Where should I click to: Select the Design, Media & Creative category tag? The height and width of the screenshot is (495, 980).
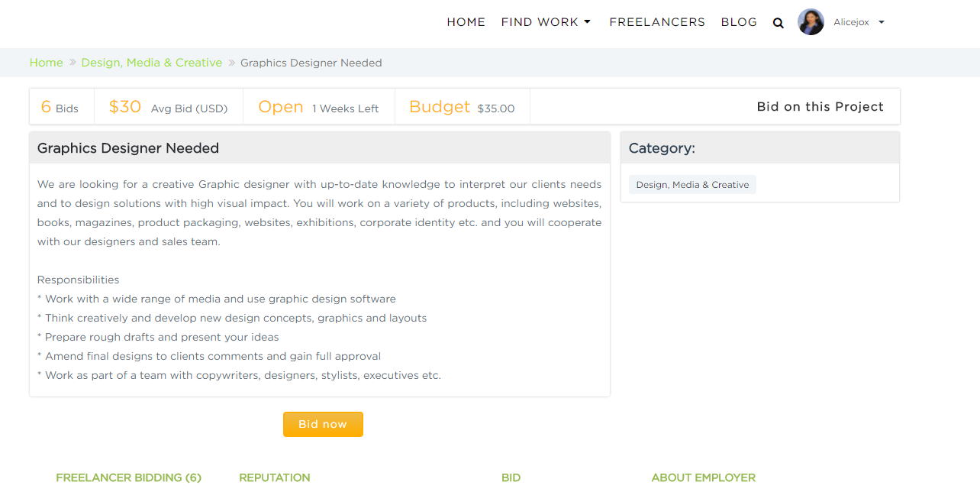(x=692, y=185)
